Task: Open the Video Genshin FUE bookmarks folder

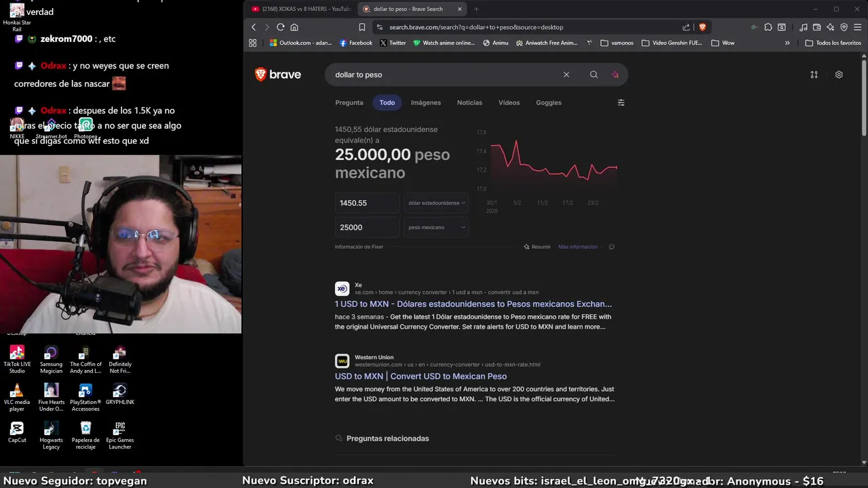Action: (x=671, y=43)
